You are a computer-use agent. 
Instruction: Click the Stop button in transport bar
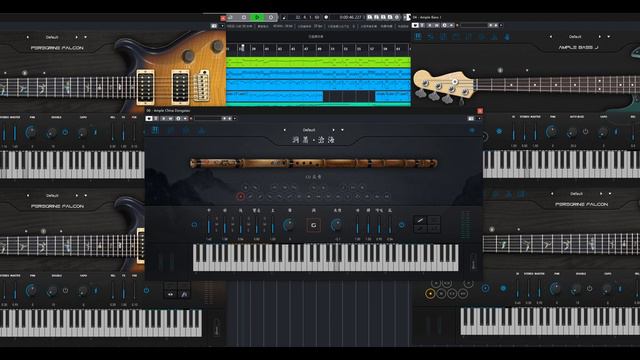coord(244,17)
